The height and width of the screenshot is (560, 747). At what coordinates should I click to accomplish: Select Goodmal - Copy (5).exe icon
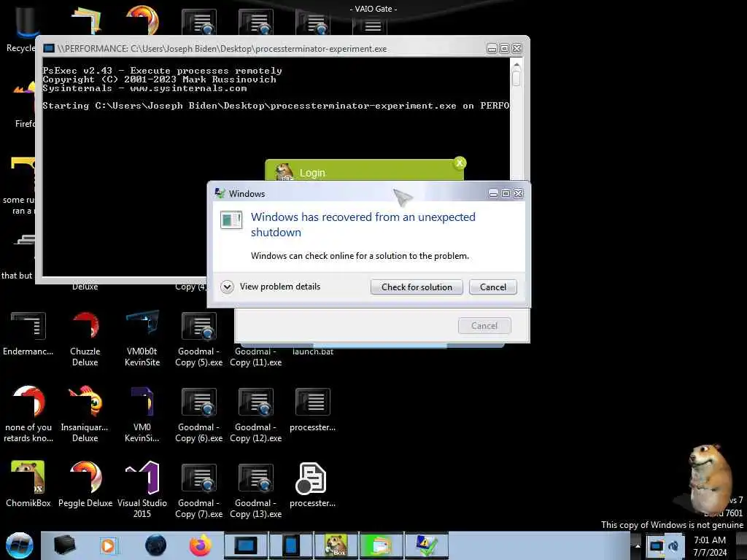pyautogui.click(x=198, y=338)
